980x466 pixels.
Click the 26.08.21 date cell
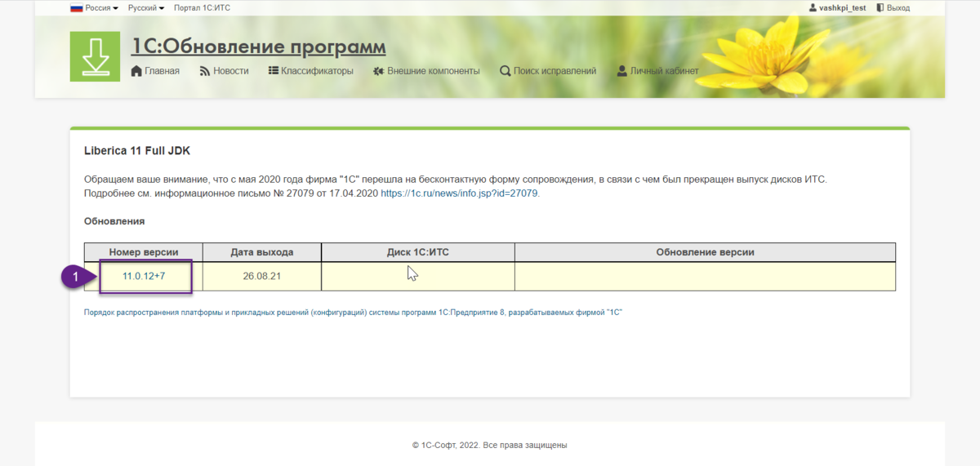tap(262, 276)
